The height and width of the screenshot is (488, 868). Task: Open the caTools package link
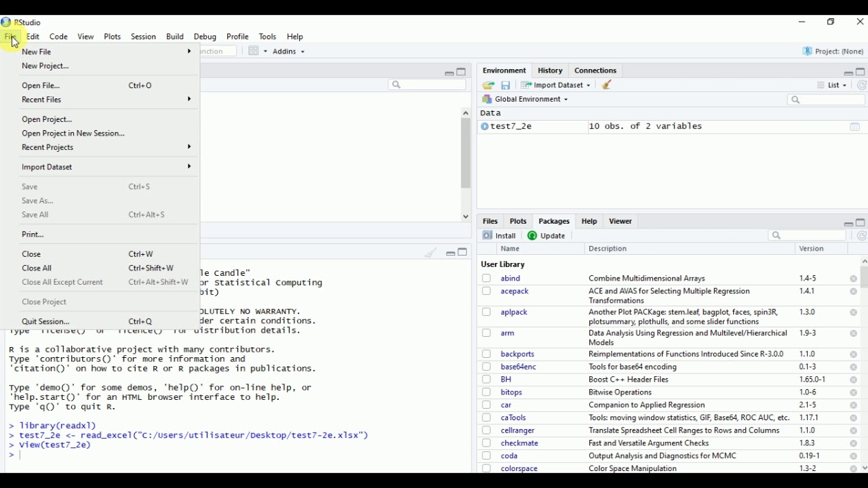tap(513, 418)
